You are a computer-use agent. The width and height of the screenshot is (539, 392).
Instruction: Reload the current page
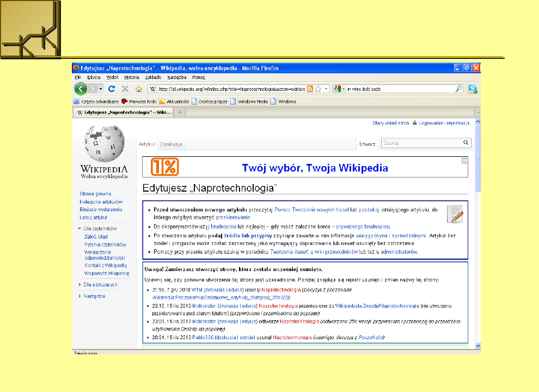pos(112,89)
